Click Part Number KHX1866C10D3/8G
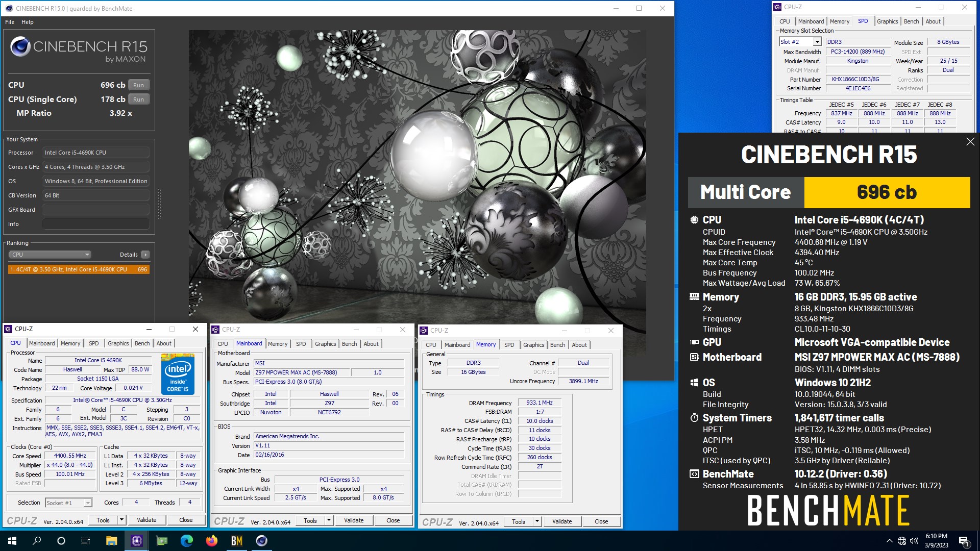980x551 pixels. [x=857, y=80]
